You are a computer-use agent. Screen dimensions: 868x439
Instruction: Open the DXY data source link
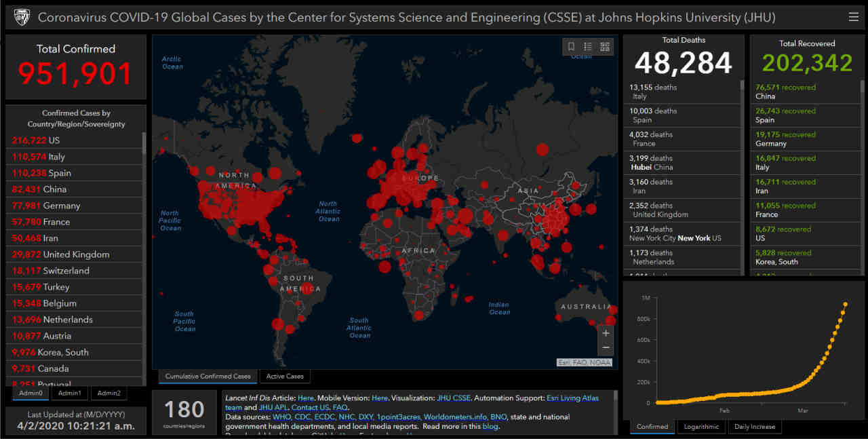tap(366, 417)
